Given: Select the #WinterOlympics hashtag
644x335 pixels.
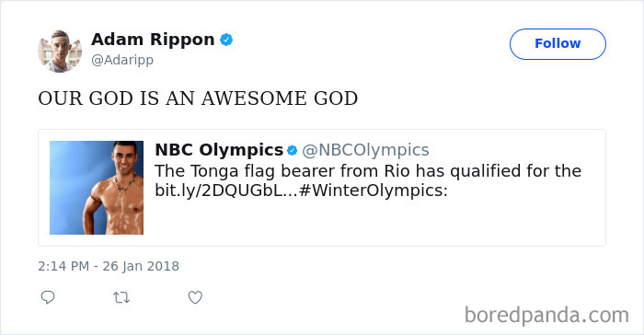Looking at the screenshot, I should (374, 191).
